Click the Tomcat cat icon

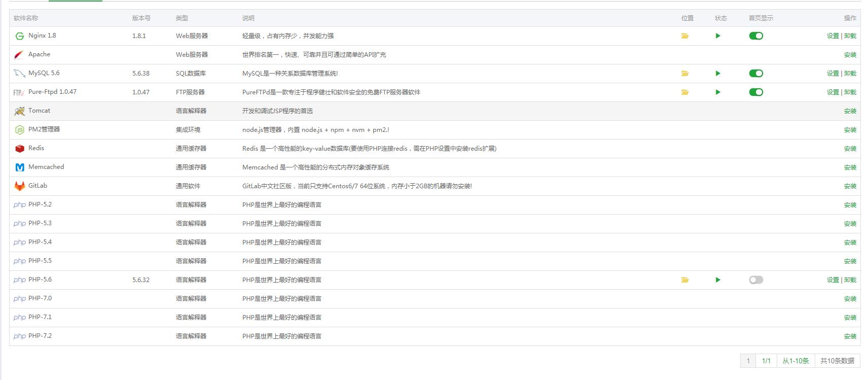click(19, 111)
